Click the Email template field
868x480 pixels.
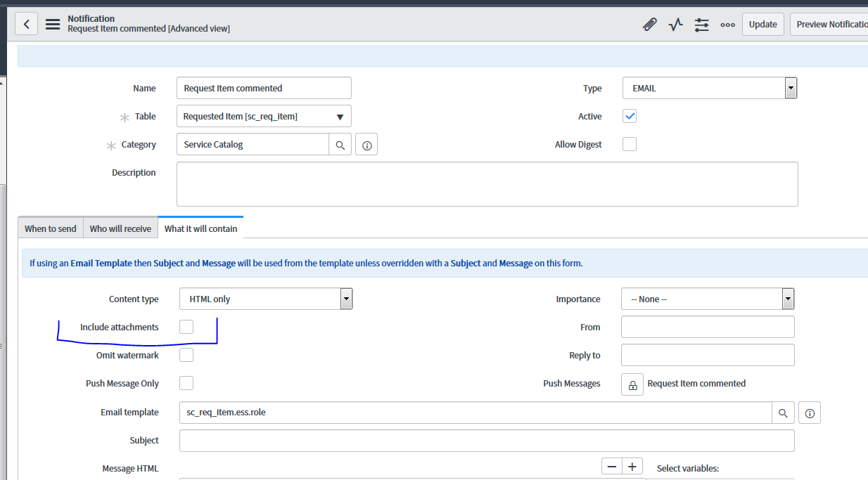coord(476,413)
